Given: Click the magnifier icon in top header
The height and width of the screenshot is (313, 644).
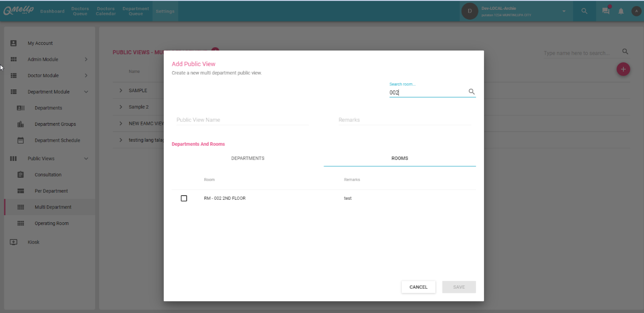Looking at the screenshot, I should (x=585, y=11).
